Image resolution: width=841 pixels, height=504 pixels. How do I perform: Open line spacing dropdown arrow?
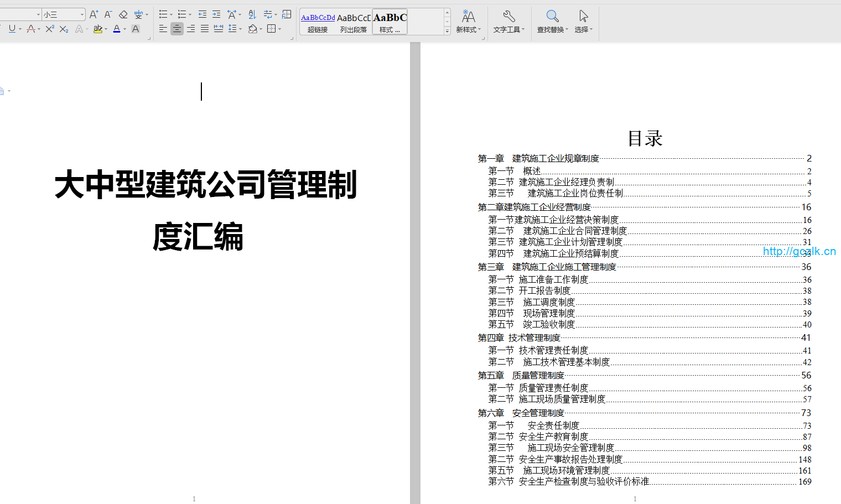point(240,29)
